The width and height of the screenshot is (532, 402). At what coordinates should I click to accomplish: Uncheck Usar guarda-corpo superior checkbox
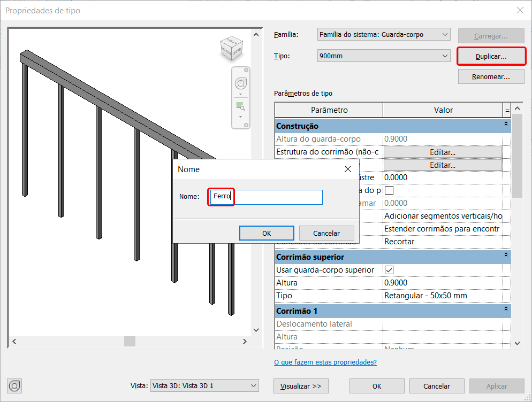click(389, 270)
